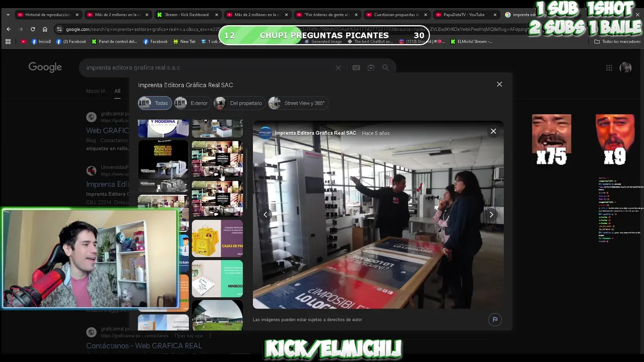Open the Minibook green thumbnail
The height and width of the screenshot is (362, 644).
[x=217, y=279]
